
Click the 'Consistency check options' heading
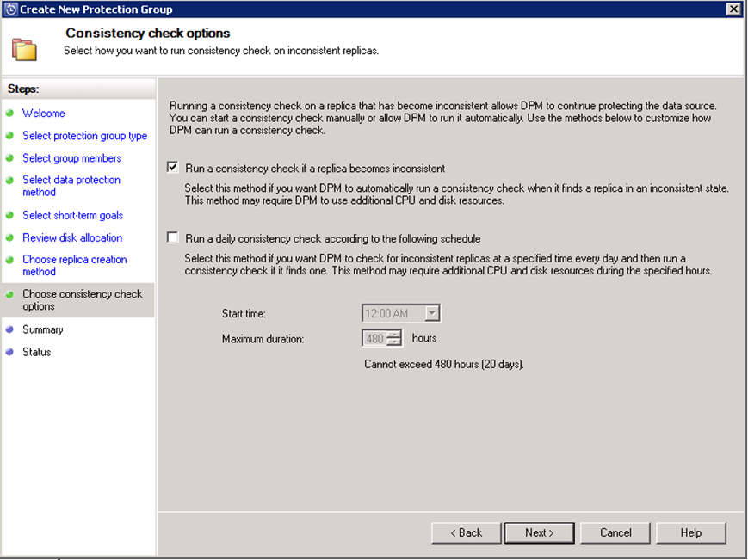(148, 33)
